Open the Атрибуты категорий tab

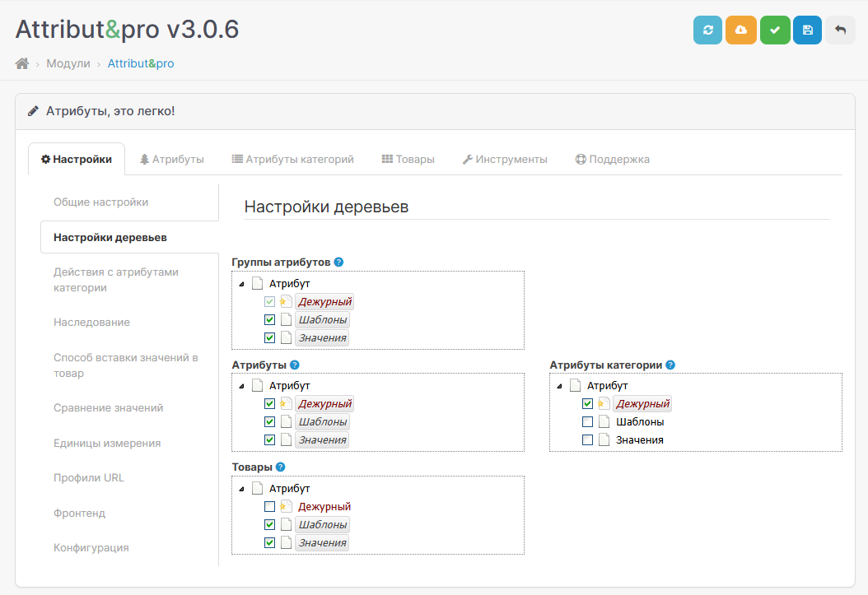point(292,160)
